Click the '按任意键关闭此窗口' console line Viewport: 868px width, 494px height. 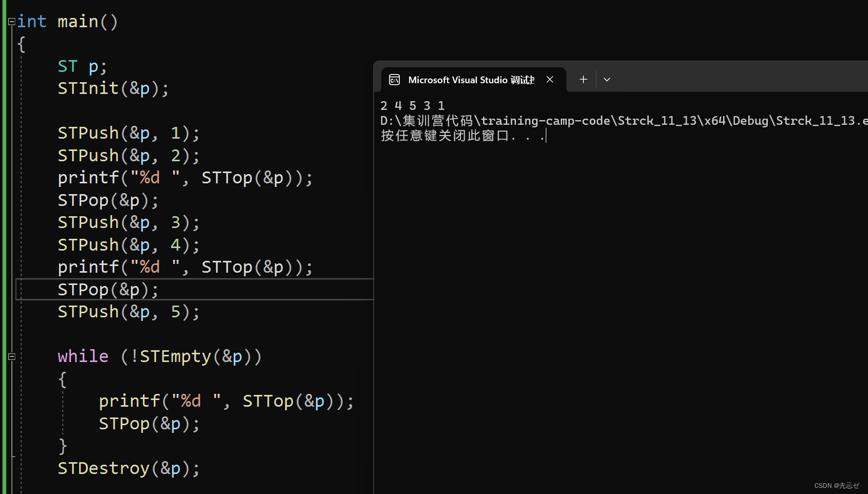[463, 136]
